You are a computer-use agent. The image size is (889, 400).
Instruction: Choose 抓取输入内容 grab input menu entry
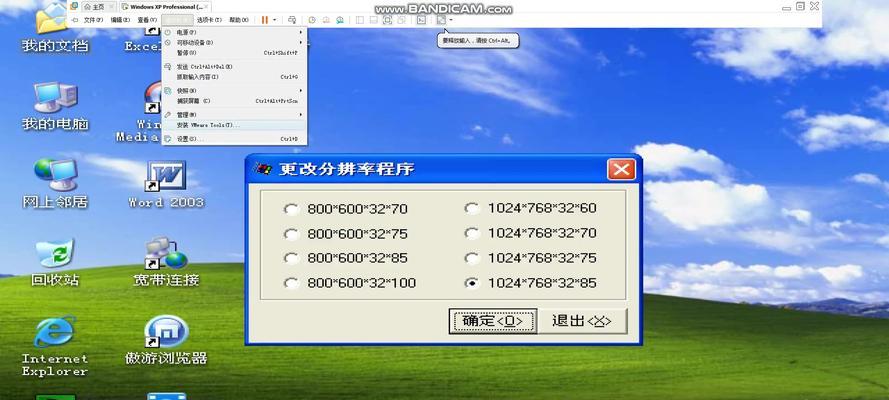tap(234, 76)
